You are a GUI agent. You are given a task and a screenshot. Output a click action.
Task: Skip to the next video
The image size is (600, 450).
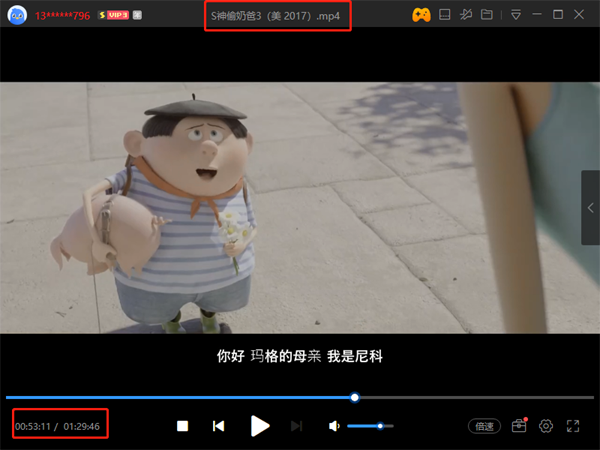click(x=296, y=426)
